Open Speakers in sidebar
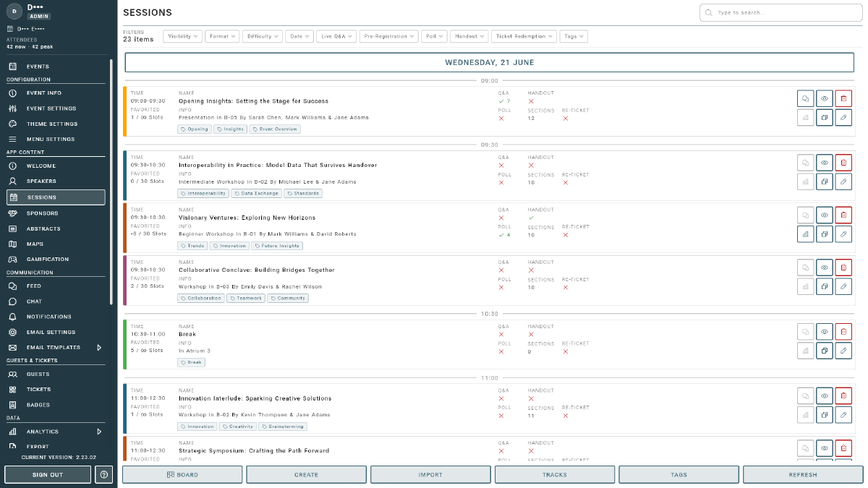868x488 pixels. 56,181
